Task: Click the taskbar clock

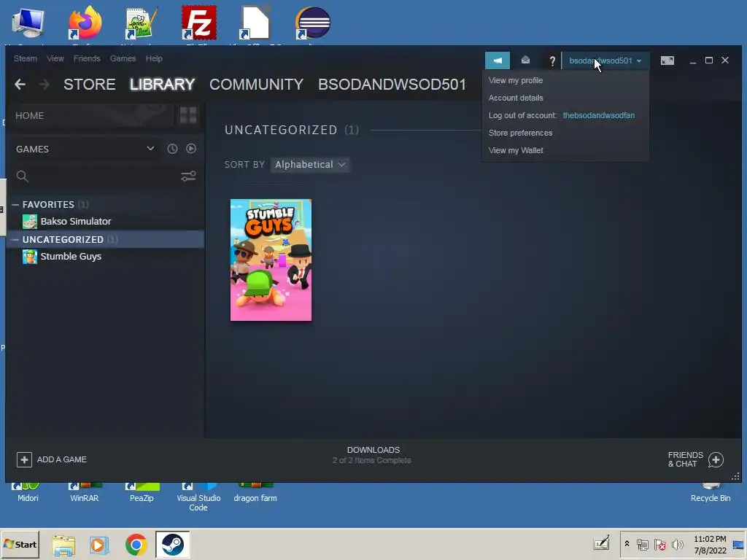Action: (710, 544)
